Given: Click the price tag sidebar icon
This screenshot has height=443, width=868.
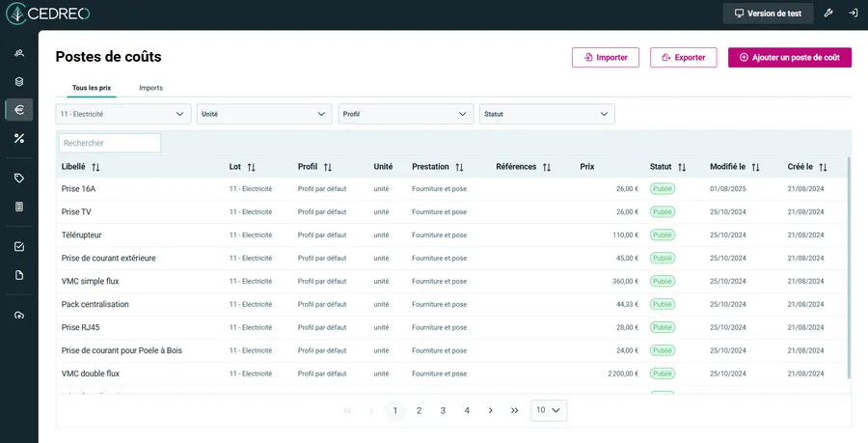Looking at the screenshot, I should pyautogui.click(x=19, y=179).
